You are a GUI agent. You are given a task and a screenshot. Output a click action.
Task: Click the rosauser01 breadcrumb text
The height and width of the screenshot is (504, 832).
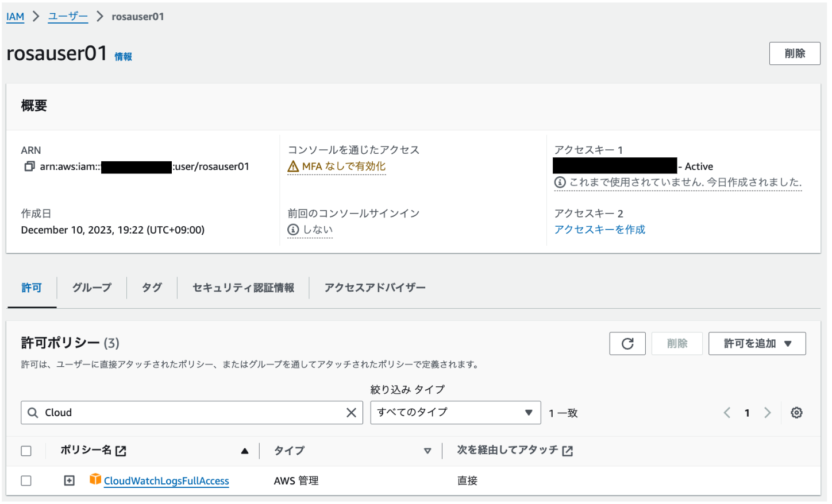point(138,17)
